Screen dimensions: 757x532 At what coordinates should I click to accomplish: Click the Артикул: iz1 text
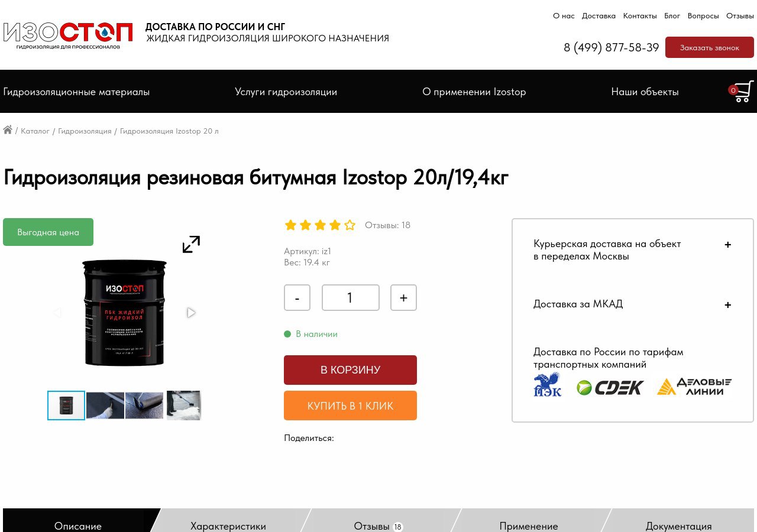[308, 251]
